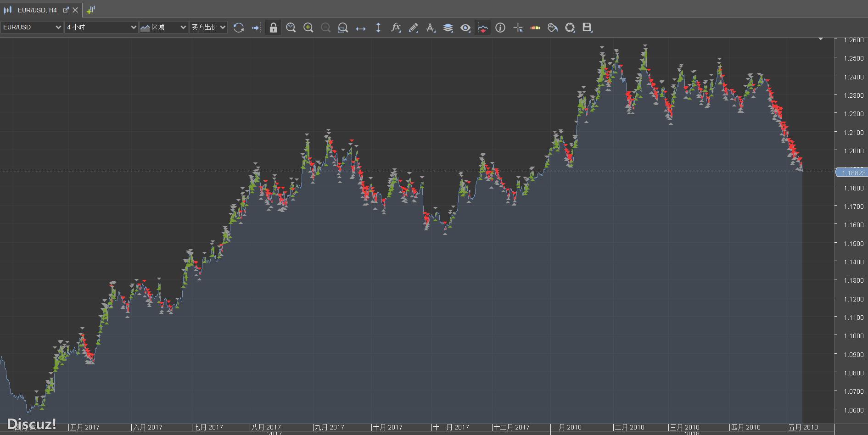The image size is (868, 435).
Task: Click the 一月 2018 time axis label
Action: pyautogui.click(x=566, y=427)
